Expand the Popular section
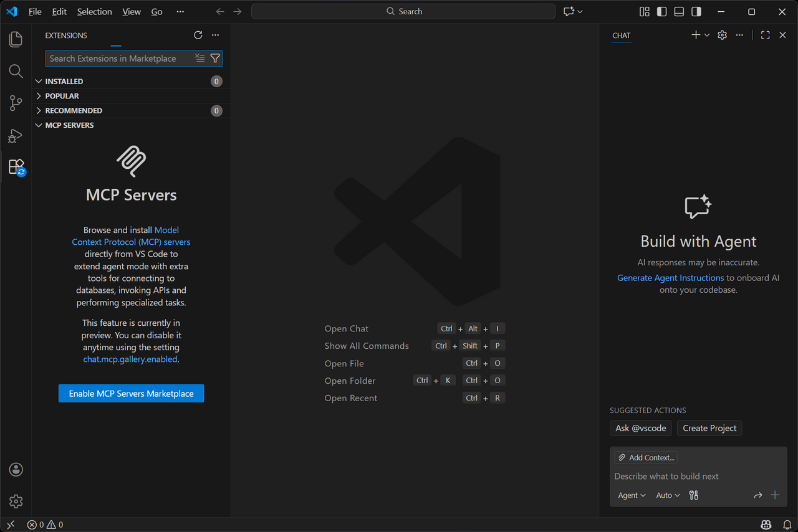Image resolution: width=798 pixels, height=532 pixels. click(131, 96)
